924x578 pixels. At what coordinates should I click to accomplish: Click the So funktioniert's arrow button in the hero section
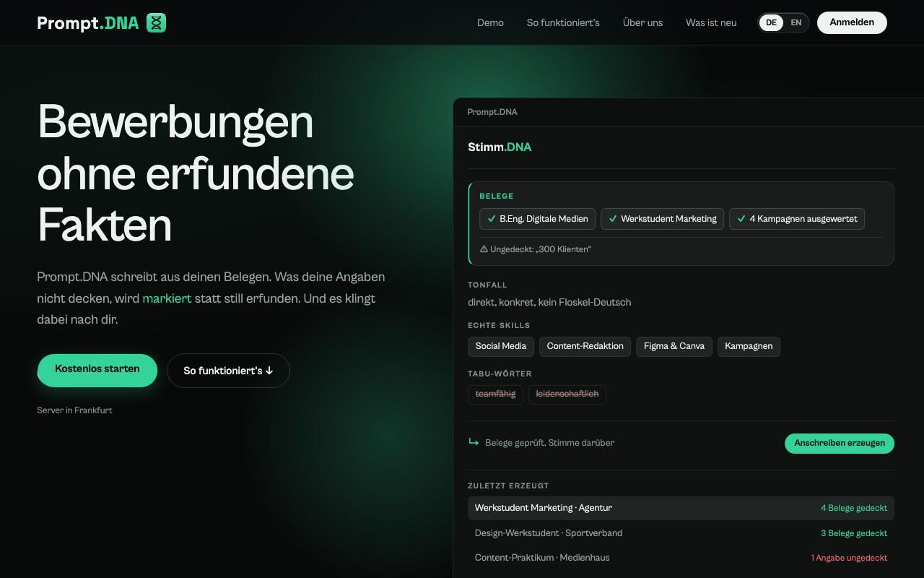tap(228, 371)
